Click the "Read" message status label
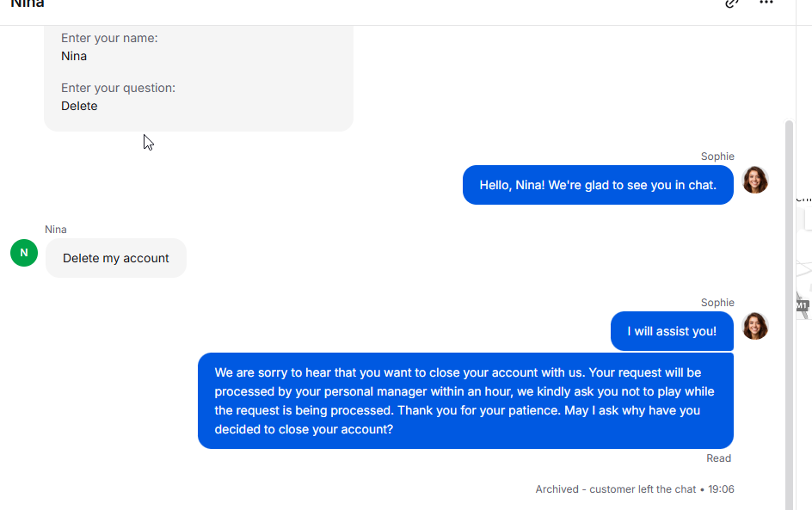The image size is (812, 510). [x=719, y=458]
